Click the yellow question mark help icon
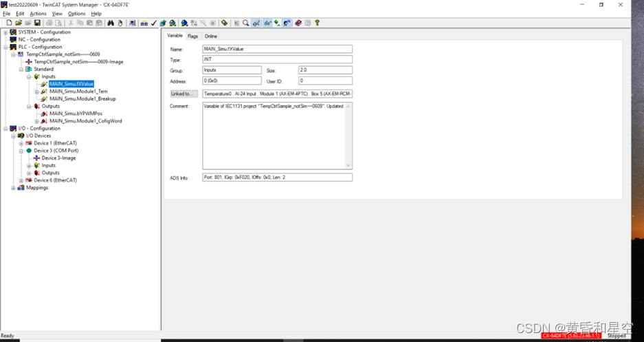The width and height of the screenshot is (644, 342). click(318, 23)
